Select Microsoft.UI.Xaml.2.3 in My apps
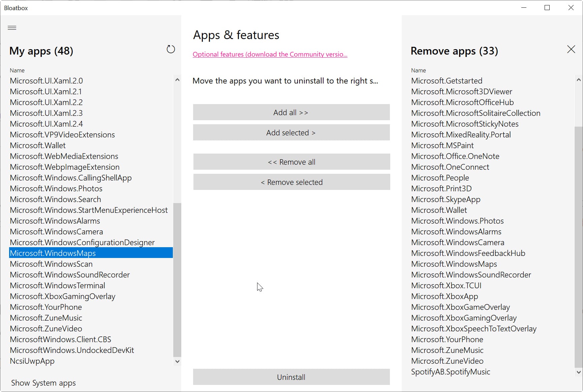Screen dimensions: 583x392 coord(91,113)
